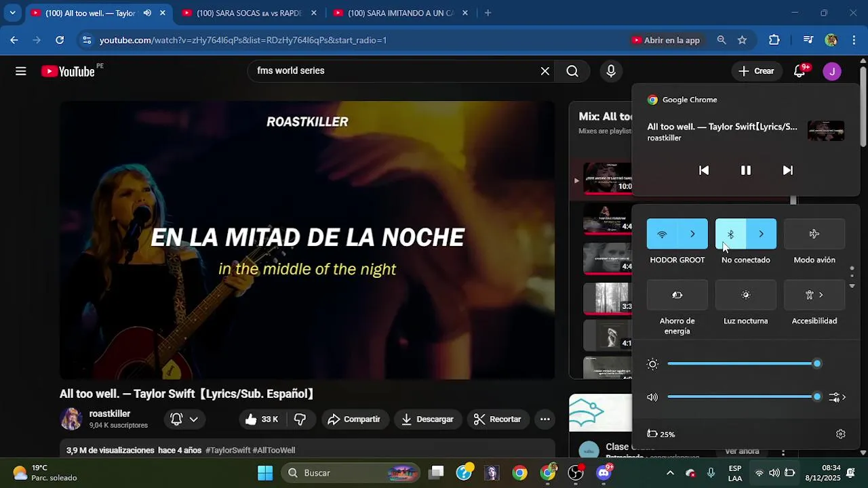Screen dimensions: 868x488
Task: Close the SARA SOCAS tab
Action: [313, 13]
